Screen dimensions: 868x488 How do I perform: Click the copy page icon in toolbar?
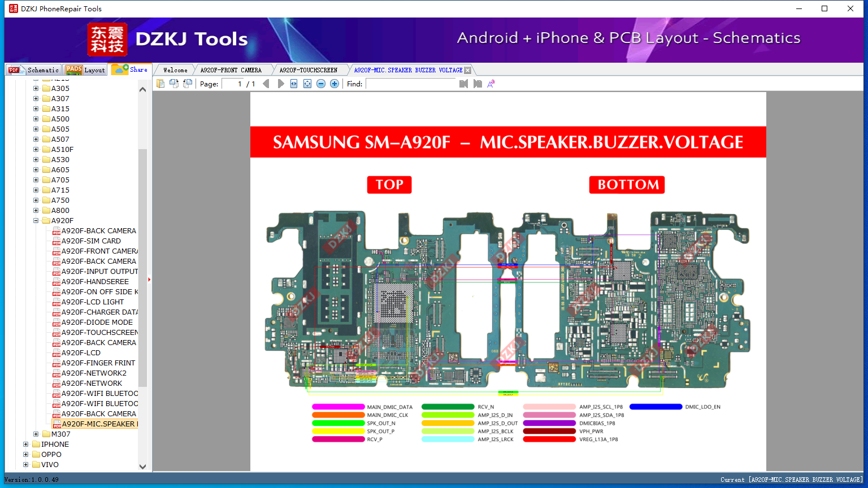160,84
